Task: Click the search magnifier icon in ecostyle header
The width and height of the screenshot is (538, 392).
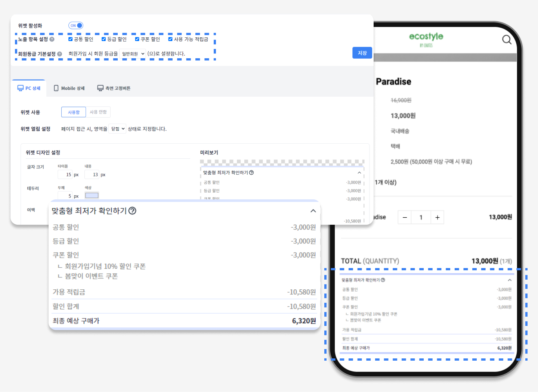Action: pyautogui.click(x=507, y=40)
